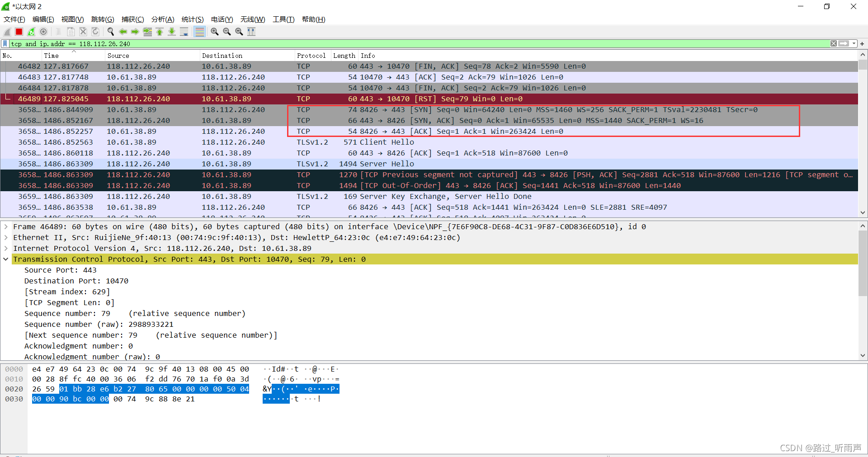Jump to the last packet
Viewport: 868px width, 457px height.
click(x=172, y=32)
